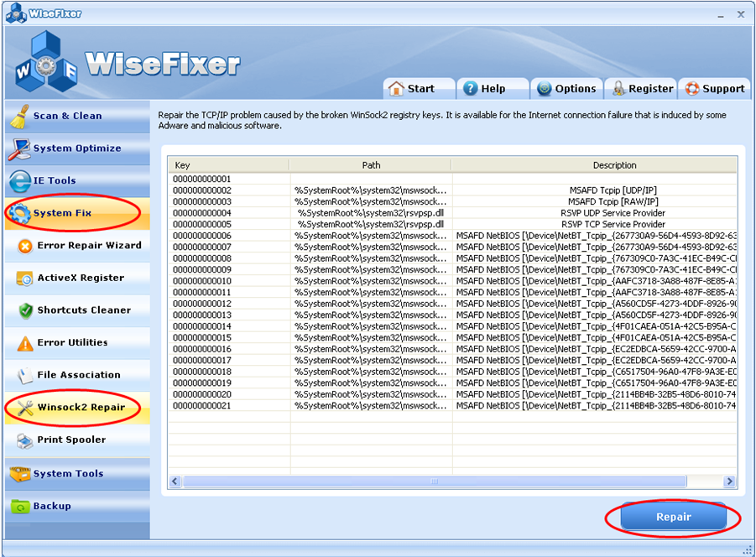The width and height of the screenshot is (756, 557).
Task: Click the Print Spooler printer icon
Action: (x=24, y=440)
